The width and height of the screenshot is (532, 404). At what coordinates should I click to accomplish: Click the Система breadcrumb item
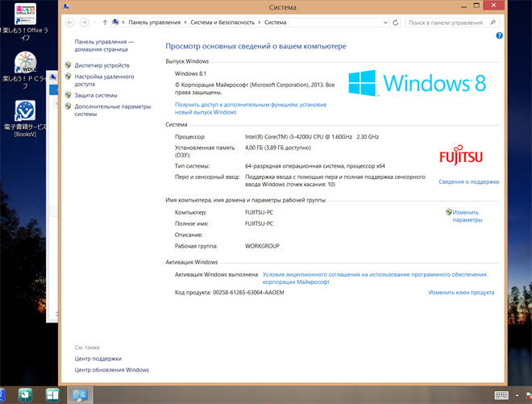pos(275,23)
